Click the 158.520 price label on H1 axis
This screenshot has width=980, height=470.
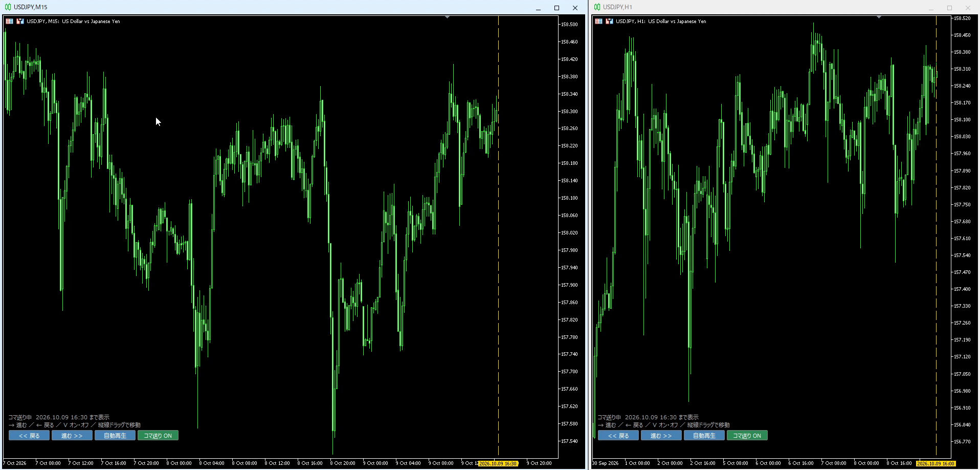tap(962, 18)
